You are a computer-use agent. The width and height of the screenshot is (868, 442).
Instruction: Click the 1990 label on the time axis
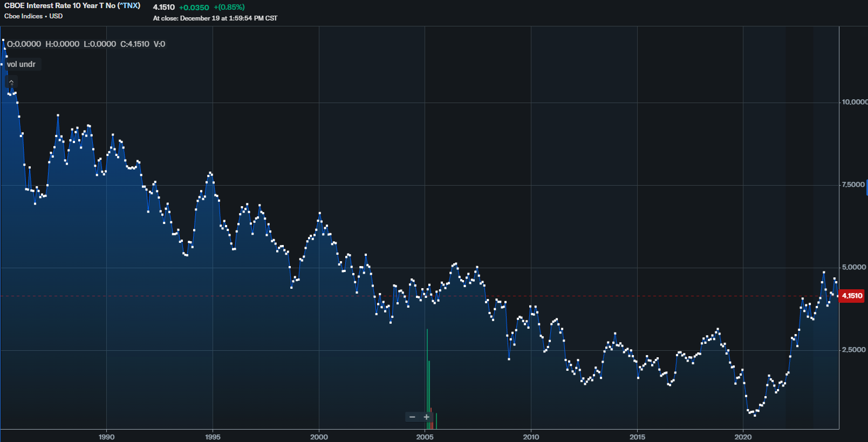point(106,437)
